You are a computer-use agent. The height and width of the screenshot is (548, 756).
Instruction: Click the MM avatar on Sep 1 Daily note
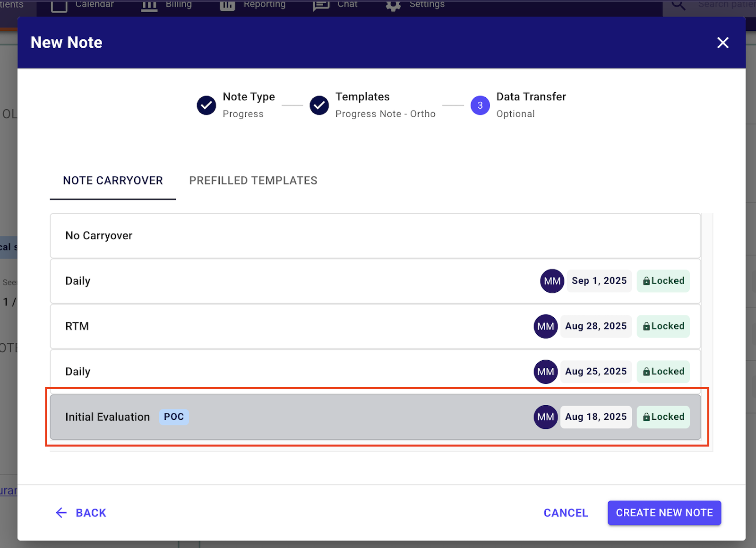pos(552,281)
